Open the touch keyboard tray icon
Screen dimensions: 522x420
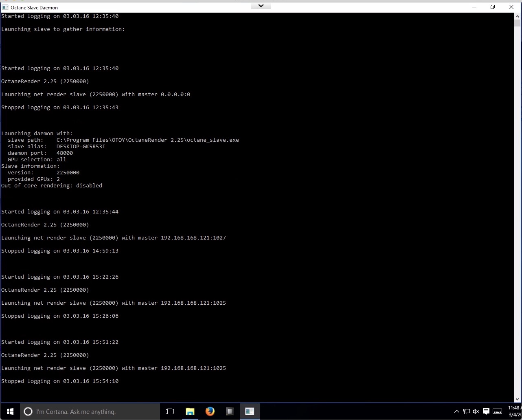point(497,411)
